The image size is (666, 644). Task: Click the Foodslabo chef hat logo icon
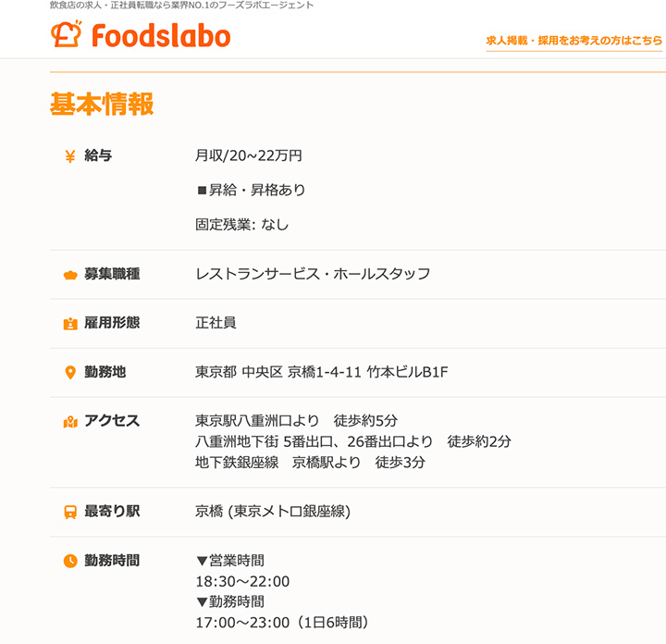pyautogui.click(x=67, y=34)
